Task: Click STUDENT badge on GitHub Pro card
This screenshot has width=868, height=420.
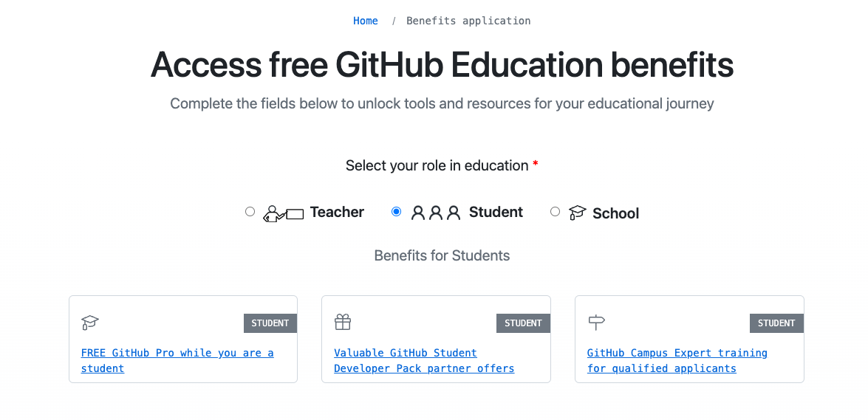Action: point(270,323)
